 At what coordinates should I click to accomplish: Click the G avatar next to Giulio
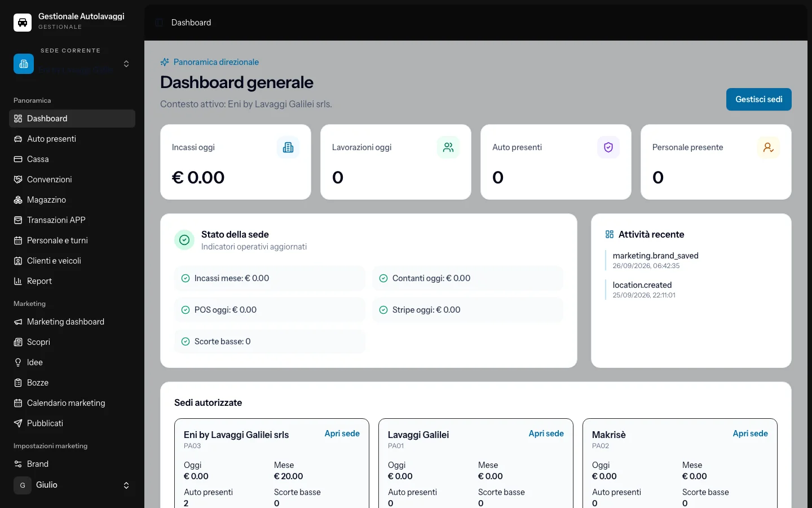[23, 485]
